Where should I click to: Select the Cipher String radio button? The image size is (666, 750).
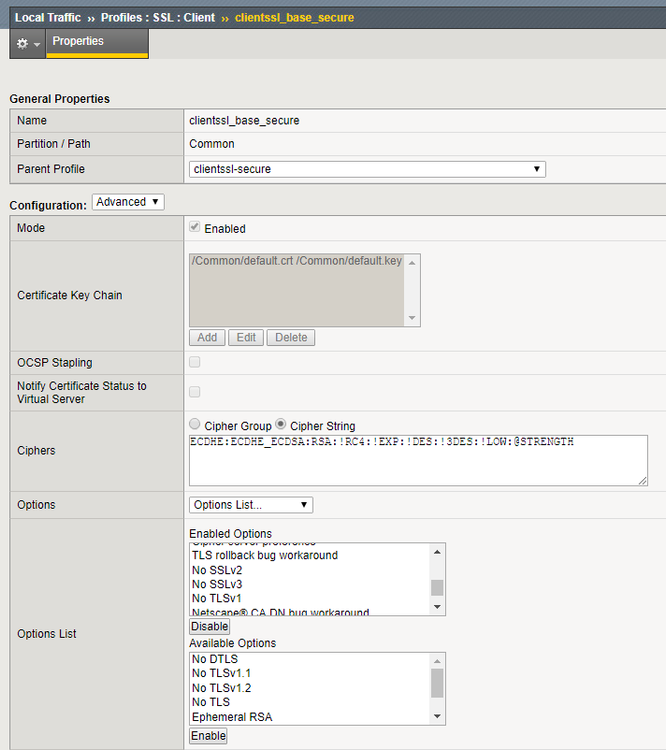[x=282, y=425]
